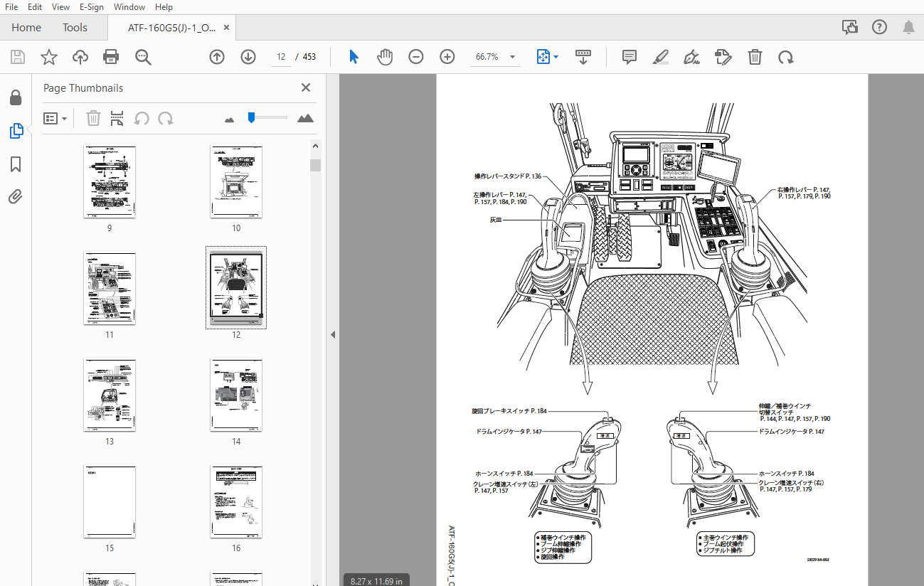Close the Page Thumbnails panel
924x586 pixels.
click(x=306, y=87)
